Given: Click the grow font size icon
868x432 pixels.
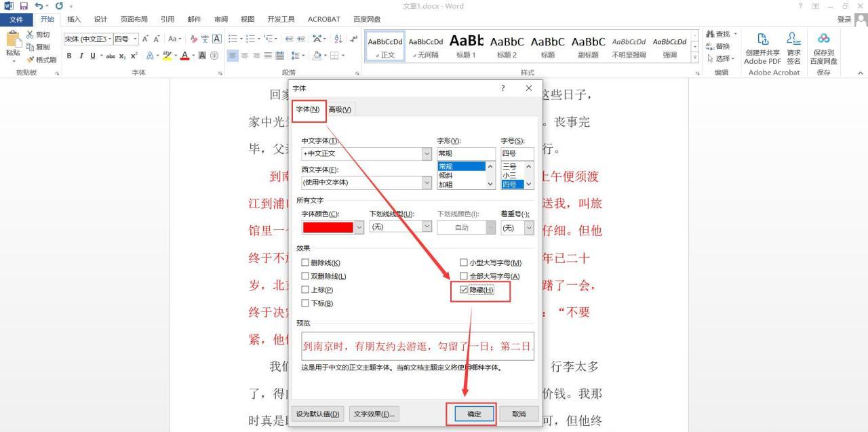Looking at the screenshot, I should [x=145, y=39].
